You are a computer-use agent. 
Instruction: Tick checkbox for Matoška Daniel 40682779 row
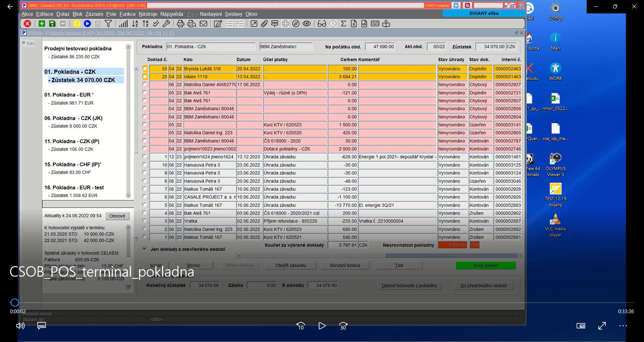tap(145, 84)
